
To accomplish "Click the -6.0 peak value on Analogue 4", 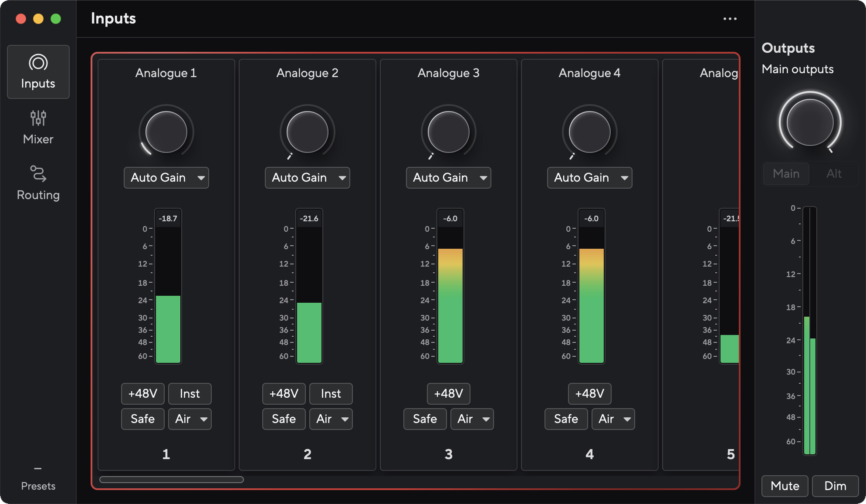I will point(592,218).
